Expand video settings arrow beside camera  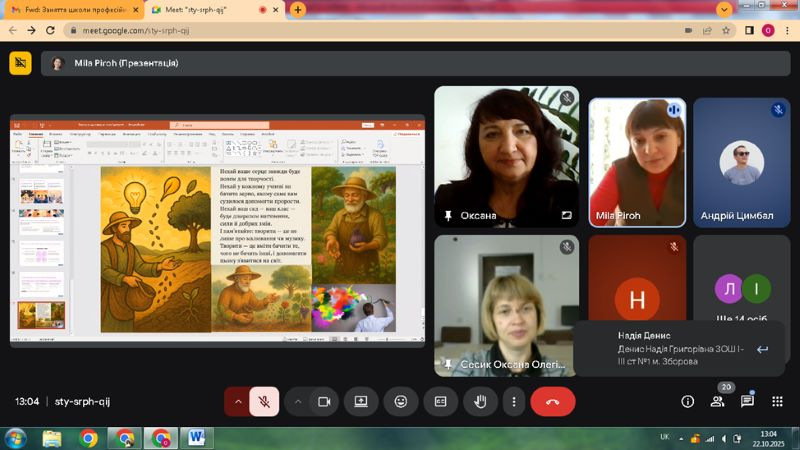point(298,401)
